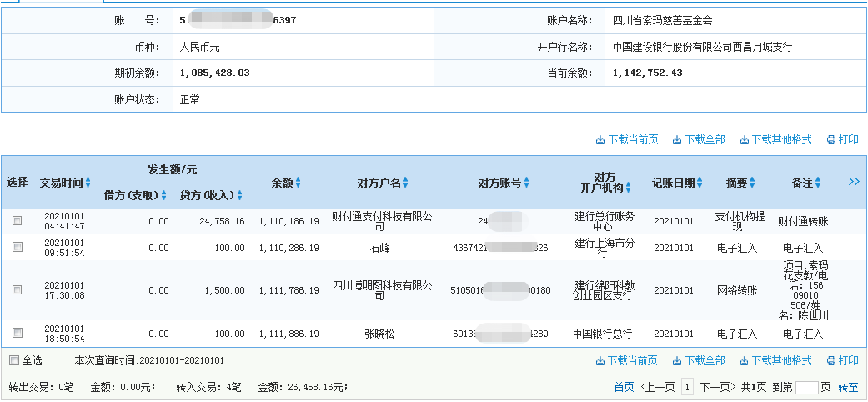
Task: Go to previous page (上一页)
Action: (658, 387)
